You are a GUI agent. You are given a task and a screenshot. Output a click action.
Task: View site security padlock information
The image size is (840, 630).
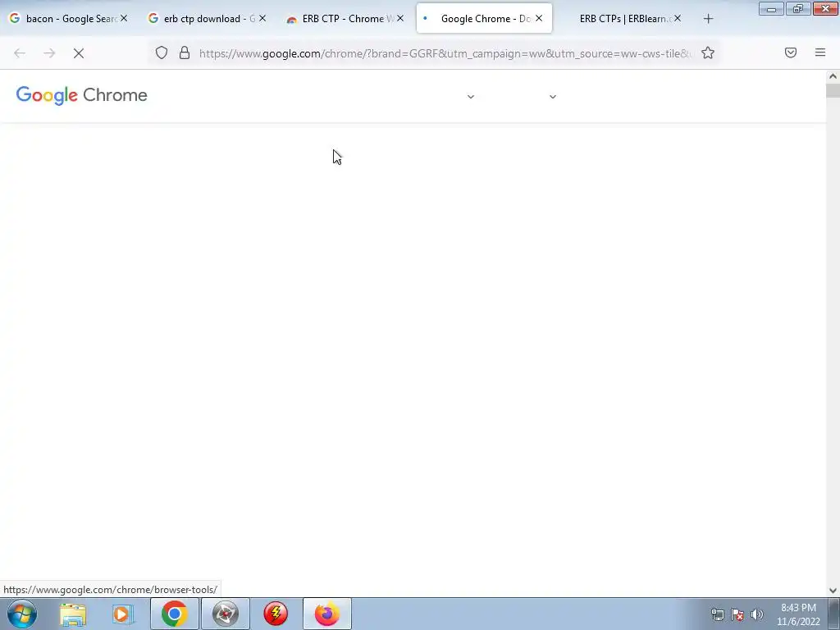click(185, 52)
